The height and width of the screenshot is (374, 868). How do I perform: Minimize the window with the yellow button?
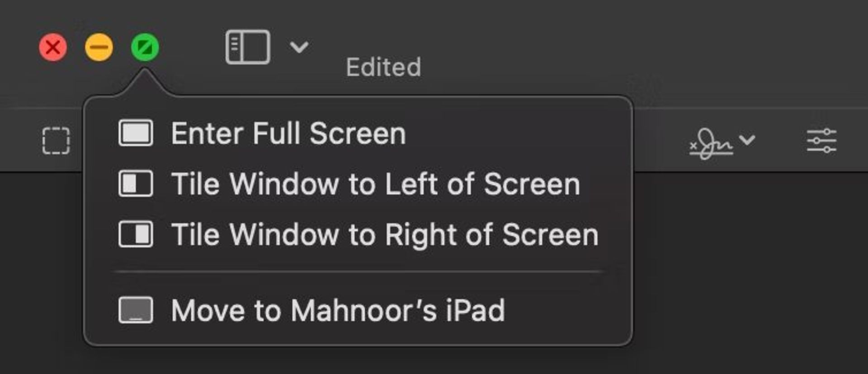point(99,47)
